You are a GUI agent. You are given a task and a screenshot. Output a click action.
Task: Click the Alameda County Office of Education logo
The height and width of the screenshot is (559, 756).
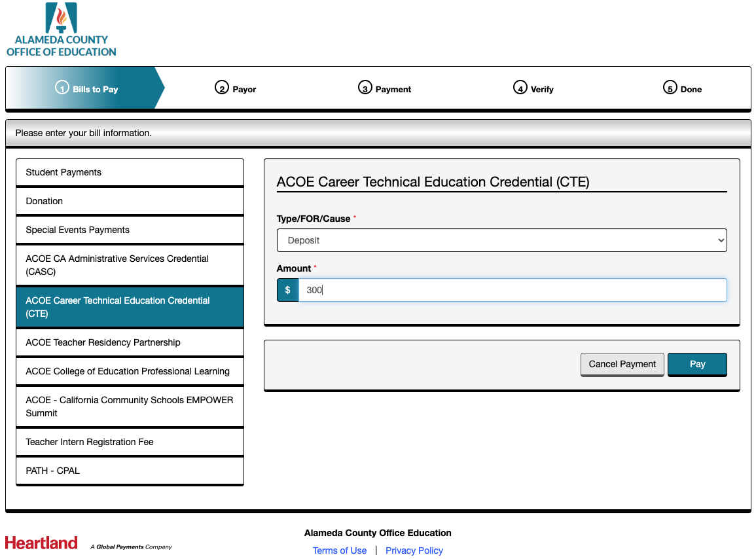click(62, 30)
